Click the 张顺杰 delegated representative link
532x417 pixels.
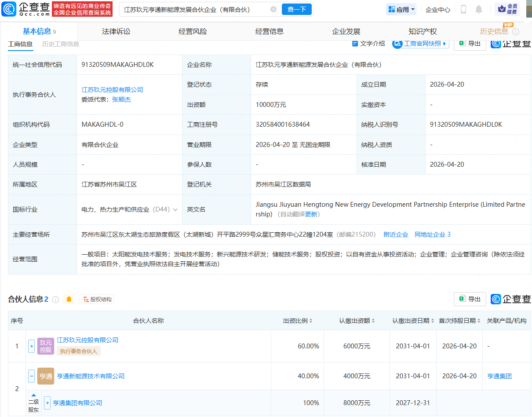121,99
